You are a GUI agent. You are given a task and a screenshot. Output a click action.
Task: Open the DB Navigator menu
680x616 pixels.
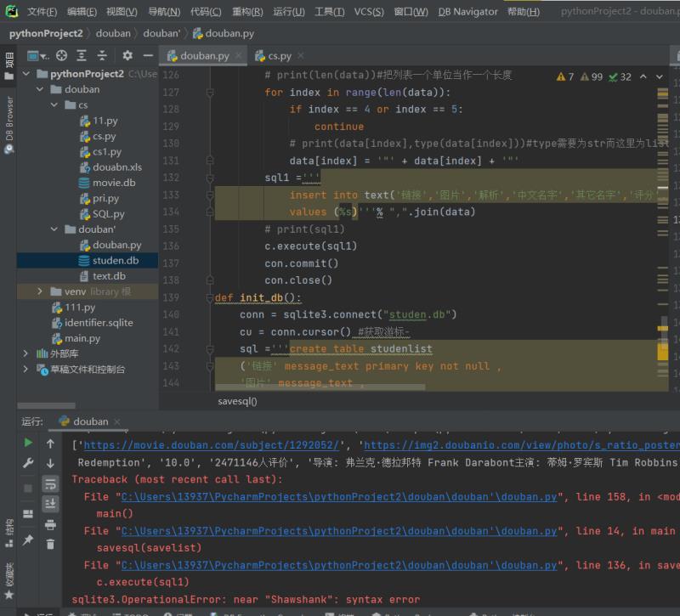click(467, 12)
